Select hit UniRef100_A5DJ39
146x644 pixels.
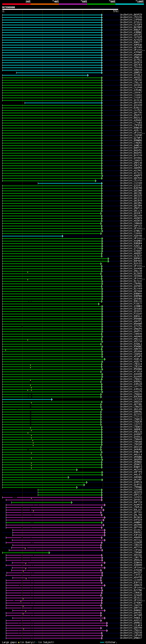point(131,271)
